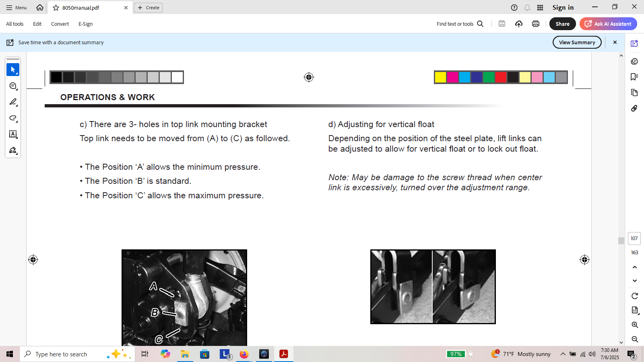Open the volume speaker icon

click(x=592, y=354)
